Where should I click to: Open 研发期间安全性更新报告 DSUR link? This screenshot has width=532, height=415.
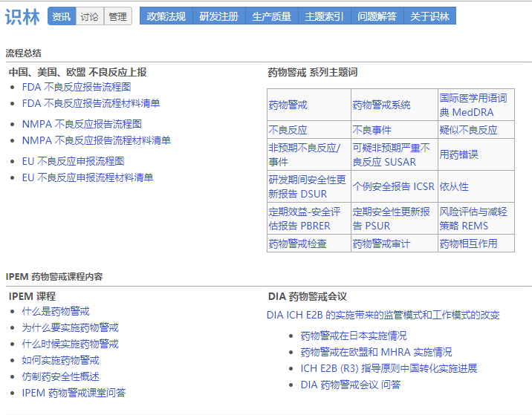coord(307,187)
